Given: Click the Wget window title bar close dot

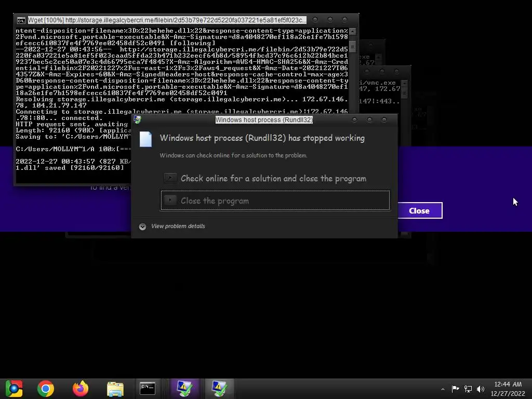Looking at the screenshot, I should [345, 20].
